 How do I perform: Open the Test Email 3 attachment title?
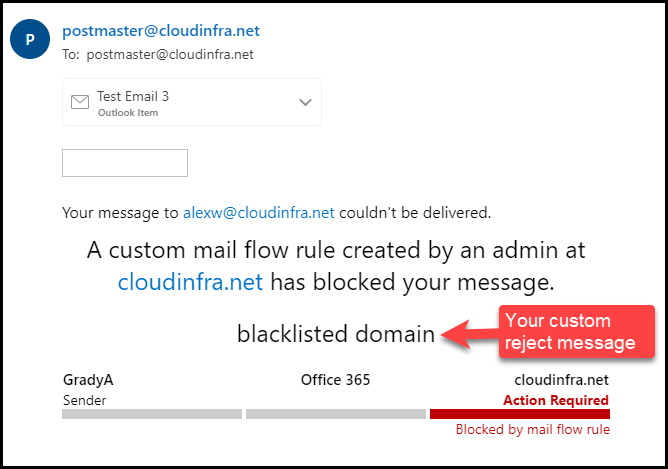point(133,96)
